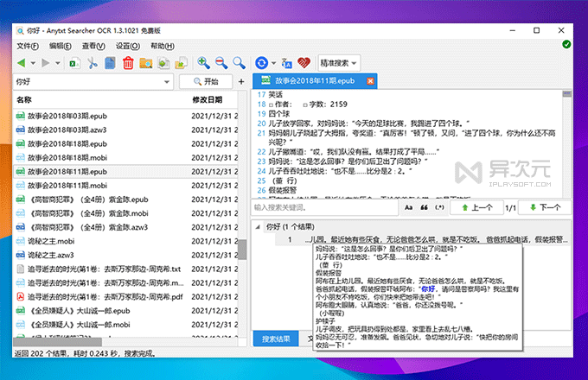
Task: Open the 查看(V) menu
Action: (x=93, y=46)
